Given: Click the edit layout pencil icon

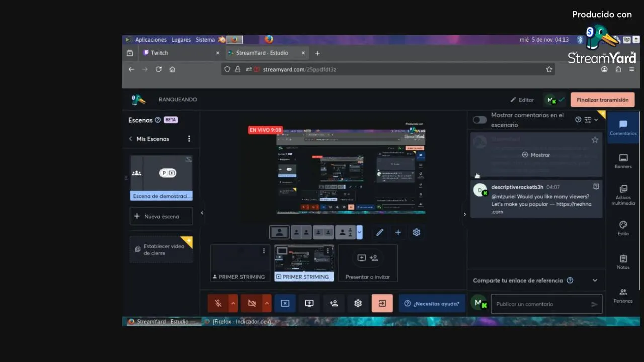Looking at the screenshot, I should [380, 232].
